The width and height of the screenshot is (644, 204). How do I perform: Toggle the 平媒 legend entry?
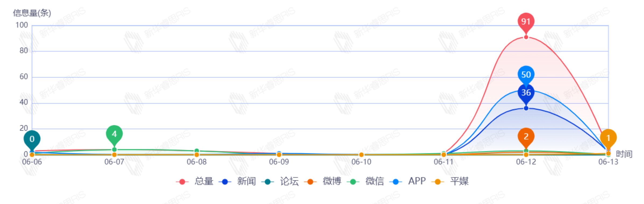coord(450,181)
